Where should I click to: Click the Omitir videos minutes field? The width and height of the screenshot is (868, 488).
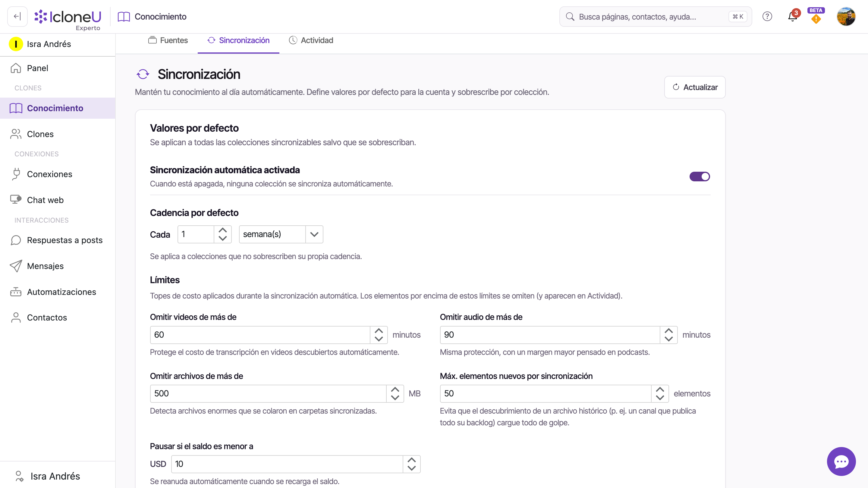(x=260, y=335)
